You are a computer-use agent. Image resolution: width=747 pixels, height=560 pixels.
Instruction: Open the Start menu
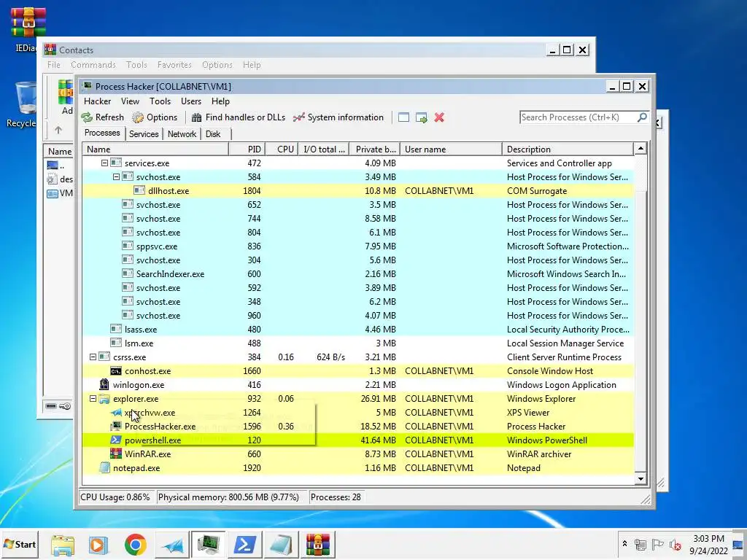[20, 544]
